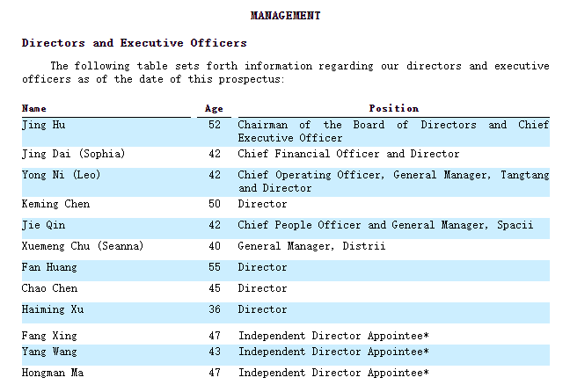
Task: Click 'Director' in Haiming Xu's row
Action: point(262,309)
